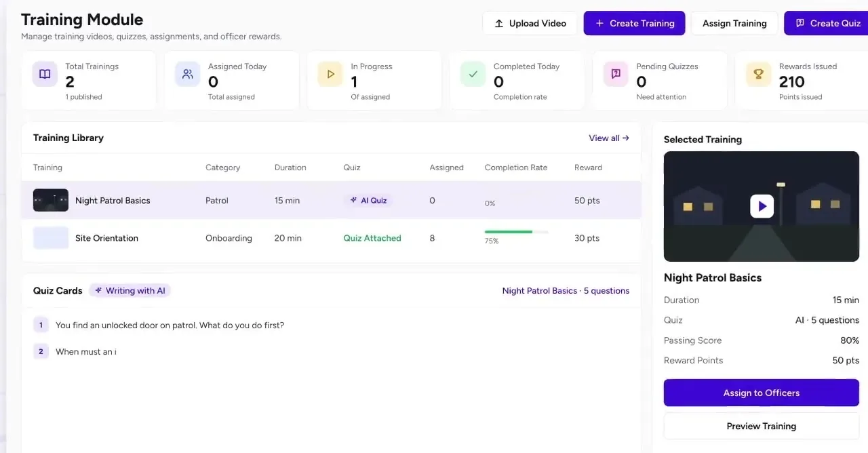868x453 pixels.
Task: Click the 20 min duration cell
Action: pyautogui.click(x=288, y=238)
